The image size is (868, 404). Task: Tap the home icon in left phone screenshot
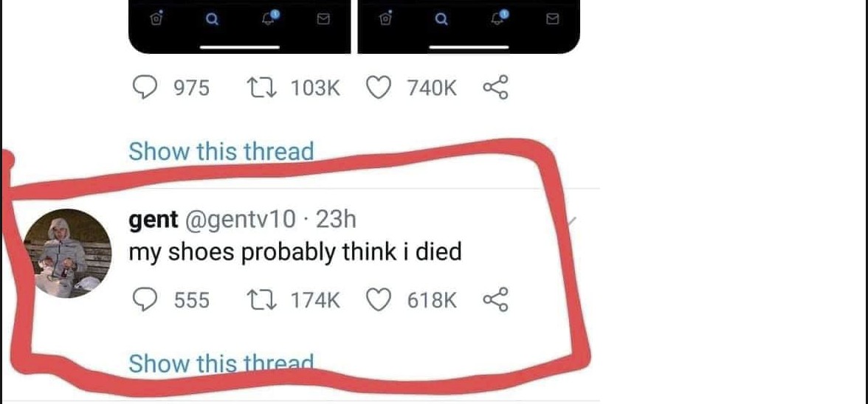click(156, 21)
